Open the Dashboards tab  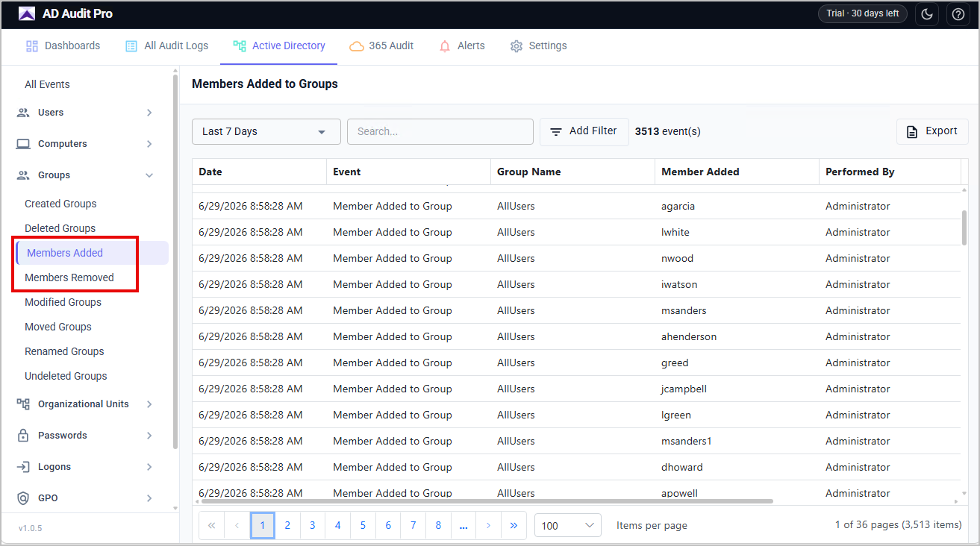click(63, 46)
